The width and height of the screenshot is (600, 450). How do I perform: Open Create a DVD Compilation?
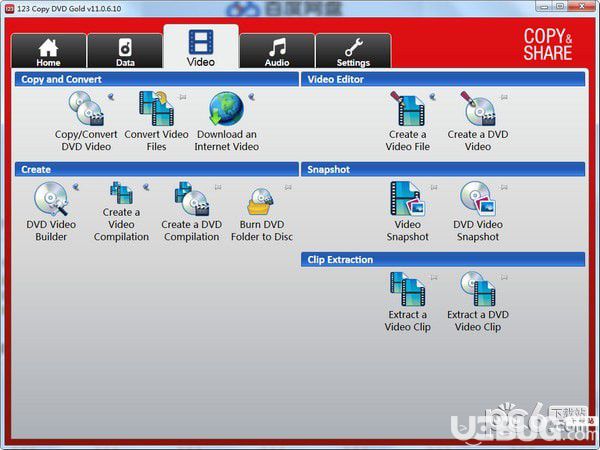point(192,212)
